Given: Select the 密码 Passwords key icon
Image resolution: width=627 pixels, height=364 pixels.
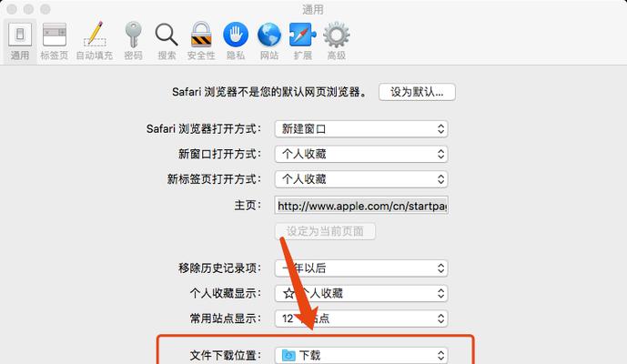Looking at the screenshot, I should [133, 42].
